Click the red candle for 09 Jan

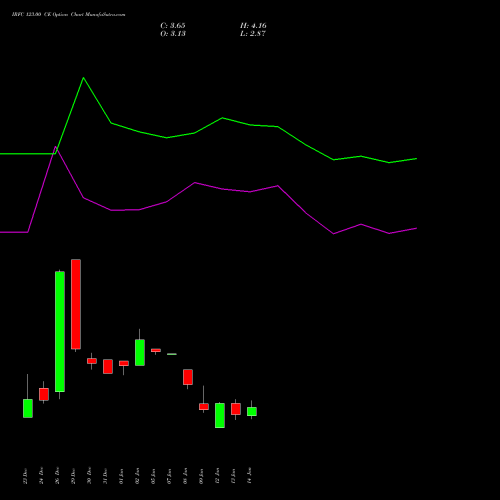(204, 407)
